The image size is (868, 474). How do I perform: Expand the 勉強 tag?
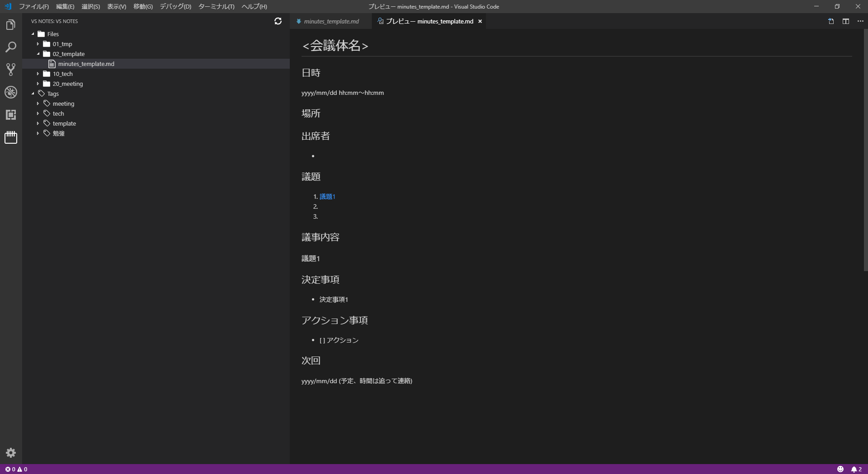pyautogui.click(x=38, y=133)
